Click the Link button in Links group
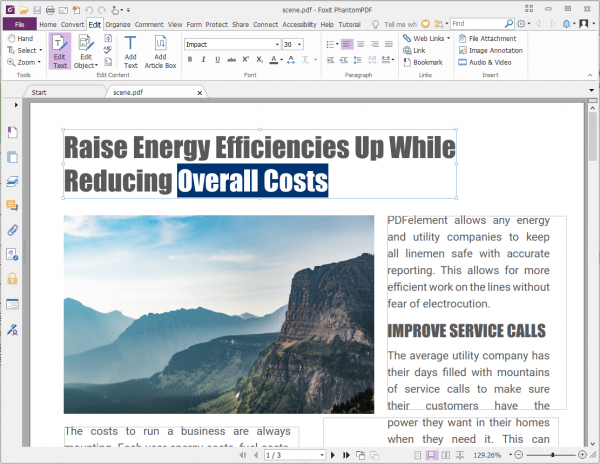Image resolution: width=600 pixels, height=464 pixels. click(x=414, y=50)
